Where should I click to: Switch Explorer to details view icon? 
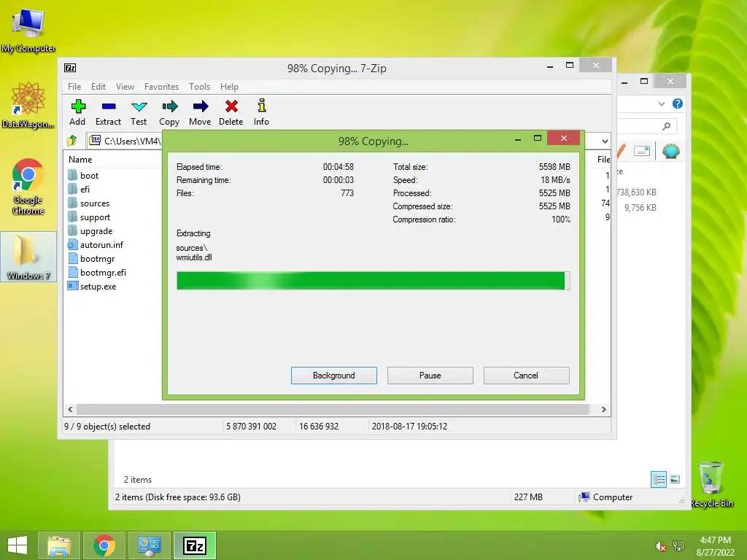pyautogui.click(x=659, y=479)
